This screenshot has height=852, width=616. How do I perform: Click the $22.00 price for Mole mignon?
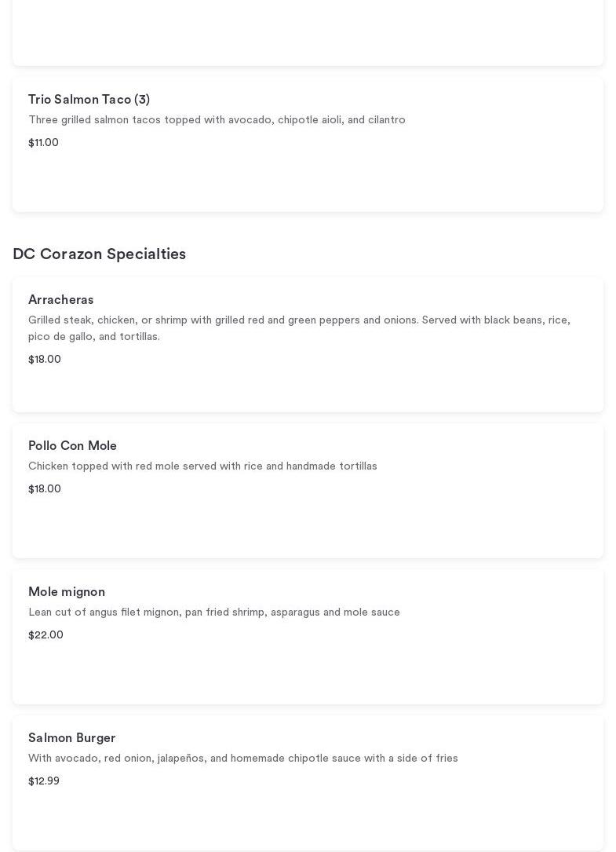pos(46,635)
